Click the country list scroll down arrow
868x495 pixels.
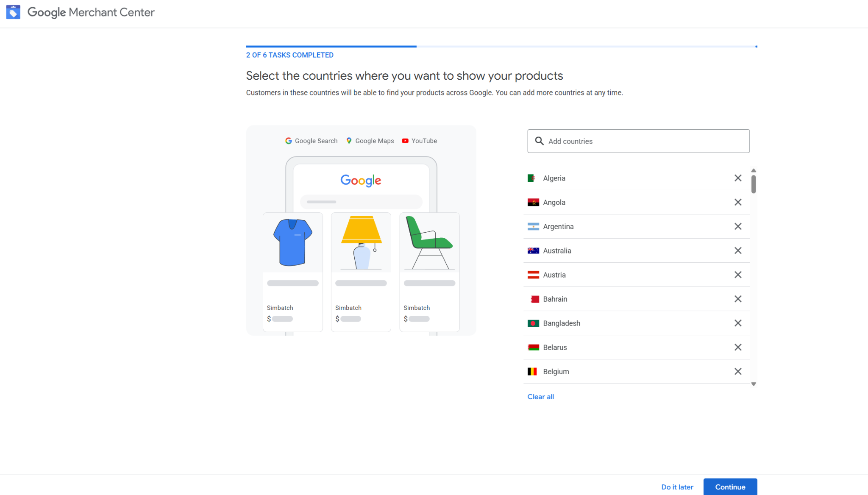754,384
